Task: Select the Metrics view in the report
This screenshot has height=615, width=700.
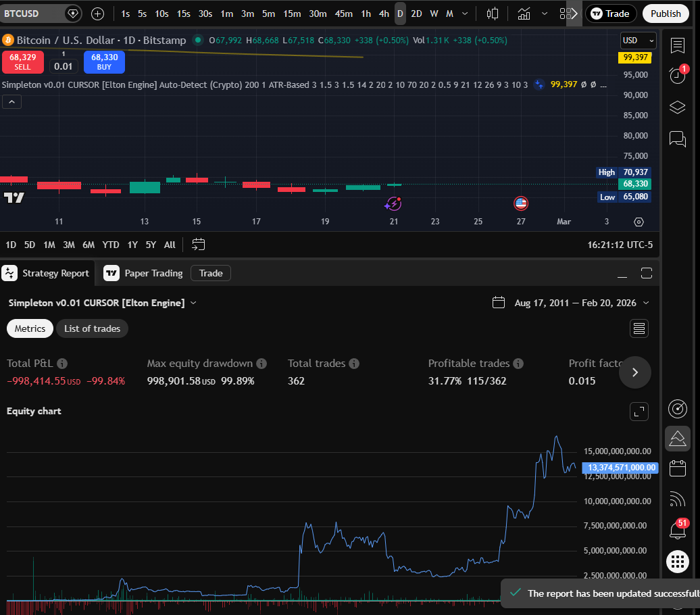Action: [30, 328]
